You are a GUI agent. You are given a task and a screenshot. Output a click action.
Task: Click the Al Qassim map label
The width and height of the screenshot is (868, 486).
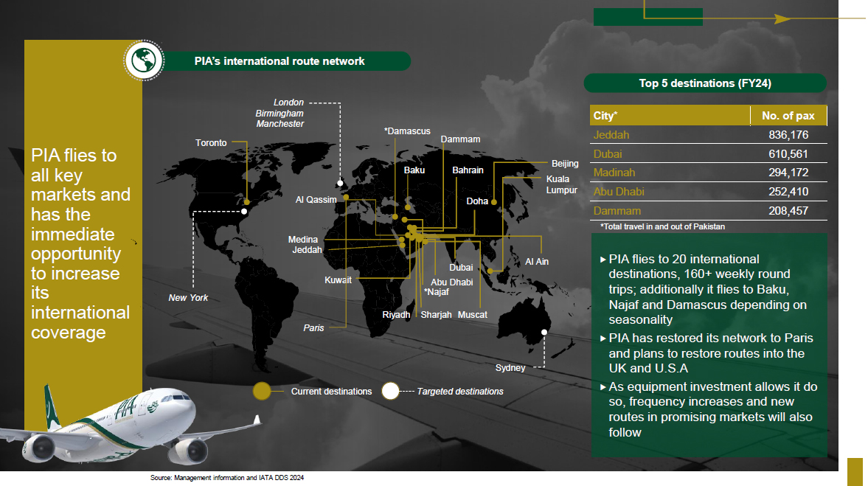316,199
